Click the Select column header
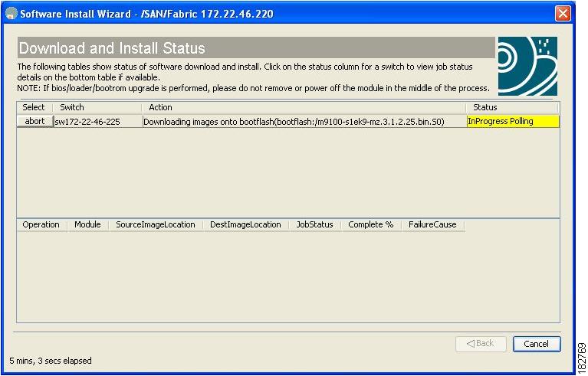The image size is (588, 376). click(34, 107)
